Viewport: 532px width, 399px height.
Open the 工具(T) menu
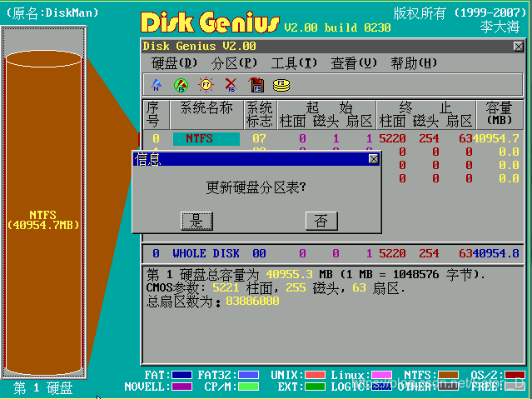(294, 63)
